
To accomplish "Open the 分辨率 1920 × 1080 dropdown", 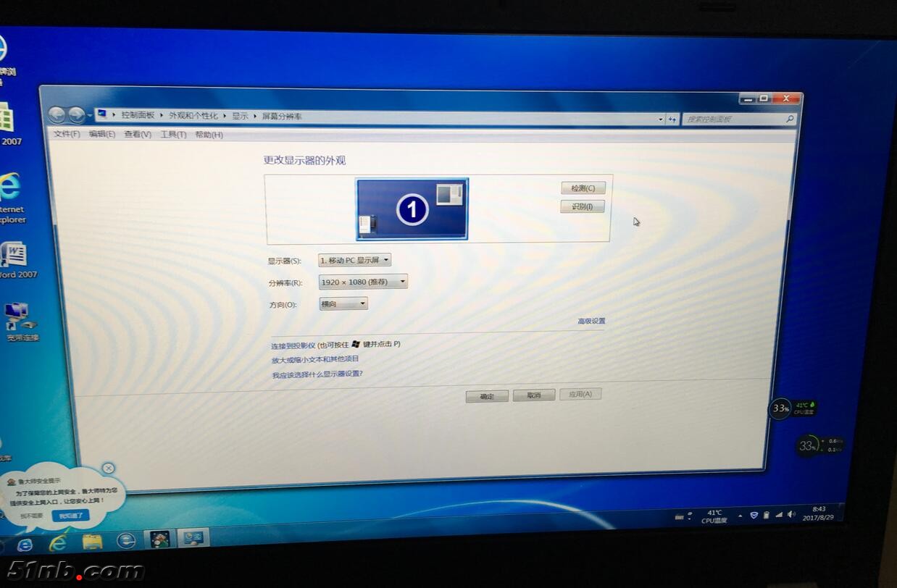I will coord(363,282).
